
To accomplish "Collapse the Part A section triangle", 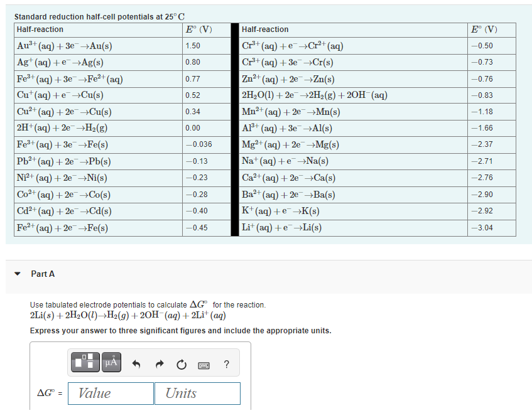I will (16, 273).
